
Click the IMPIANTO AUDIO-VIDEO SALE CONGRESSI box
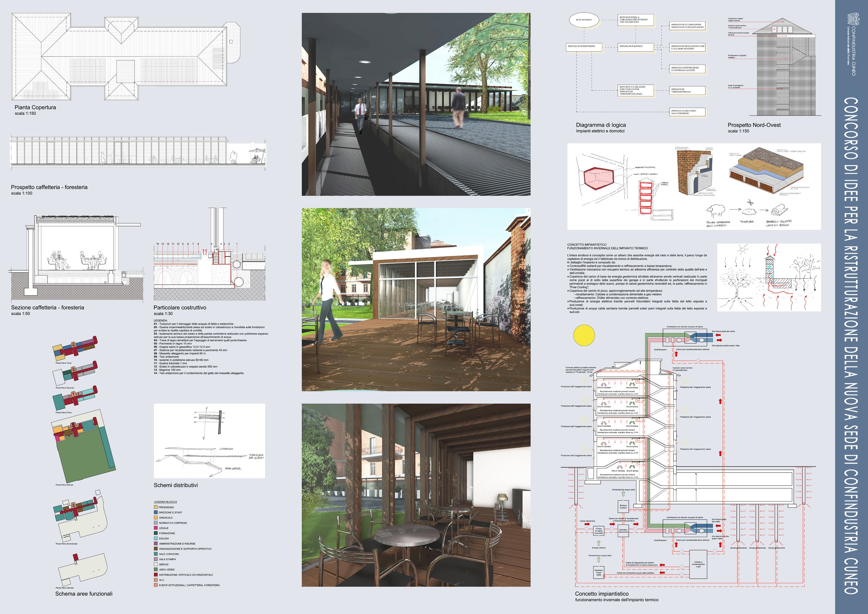tap(688, 112)
